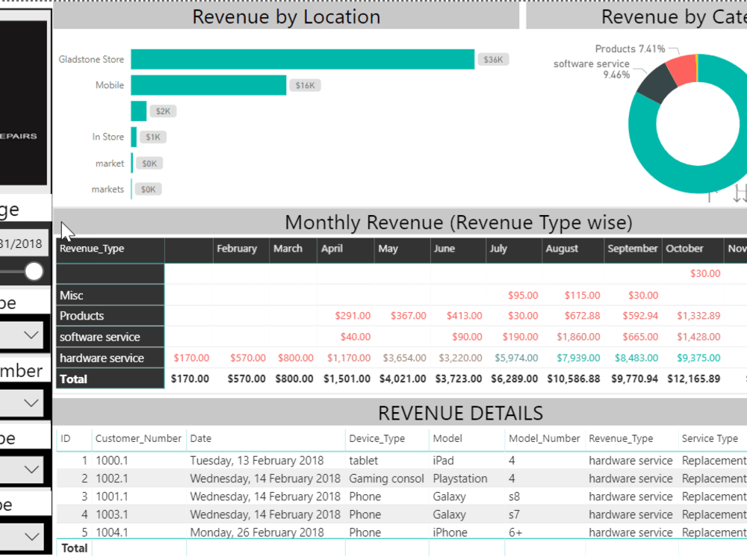Click the February column header
The image size is (747, 560).
236,249
